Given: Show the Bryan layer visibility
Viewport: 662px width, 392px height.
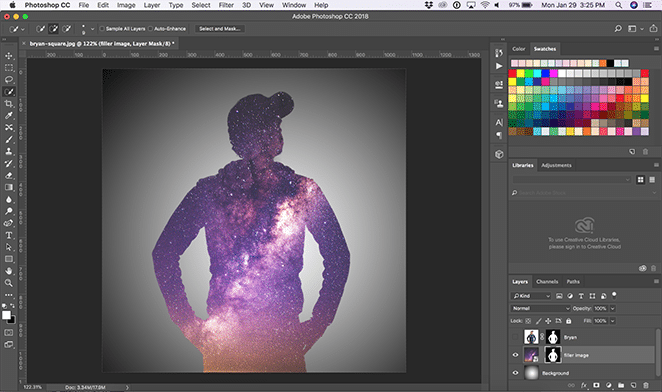Looking at the screenshot, I should [515, 337].
